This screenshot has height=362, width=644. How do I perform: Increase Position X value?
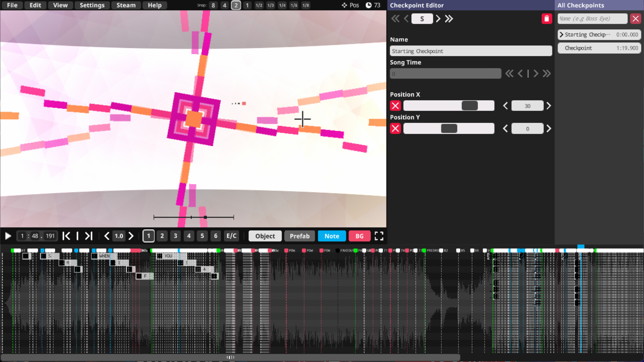pos(549,106)
